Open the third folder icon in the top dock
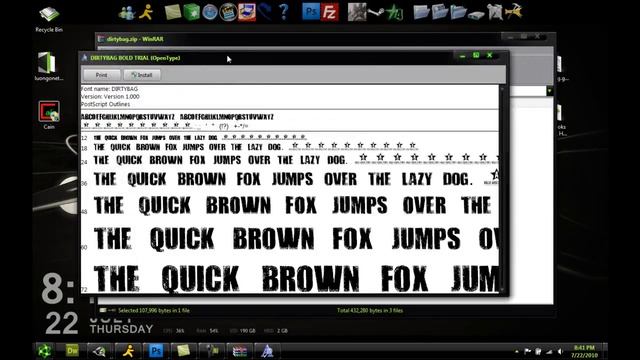 pyautogui.click(x=458, y=12)
